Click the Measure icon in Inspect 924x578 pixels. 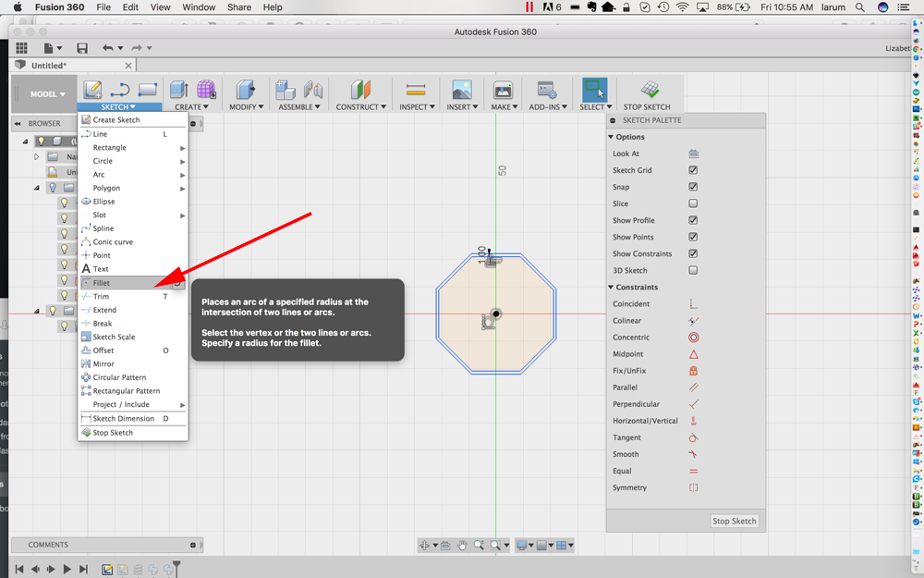416,90
